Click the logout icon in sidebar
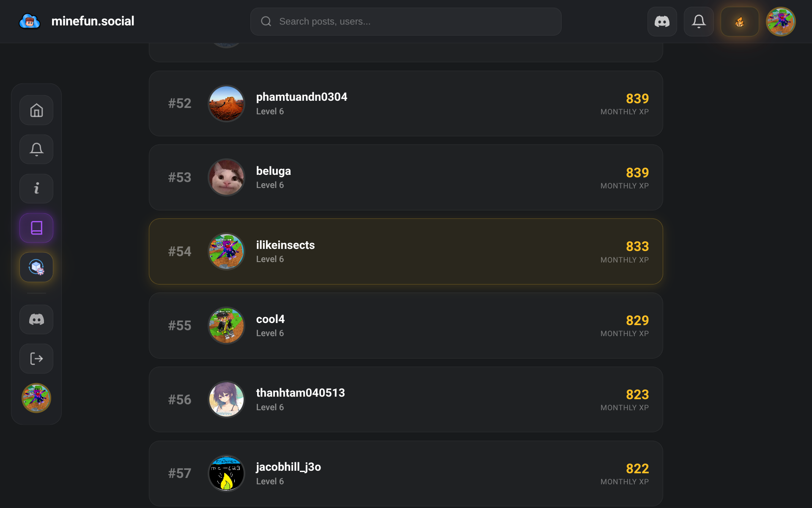This screenshot has height=508, width=812. (36, 359)
